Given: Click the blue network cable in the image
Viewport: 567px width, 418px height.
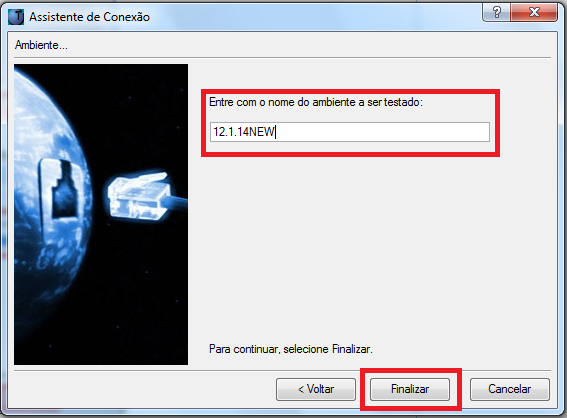Looking at the screenshot, I should tap(178, 205).
